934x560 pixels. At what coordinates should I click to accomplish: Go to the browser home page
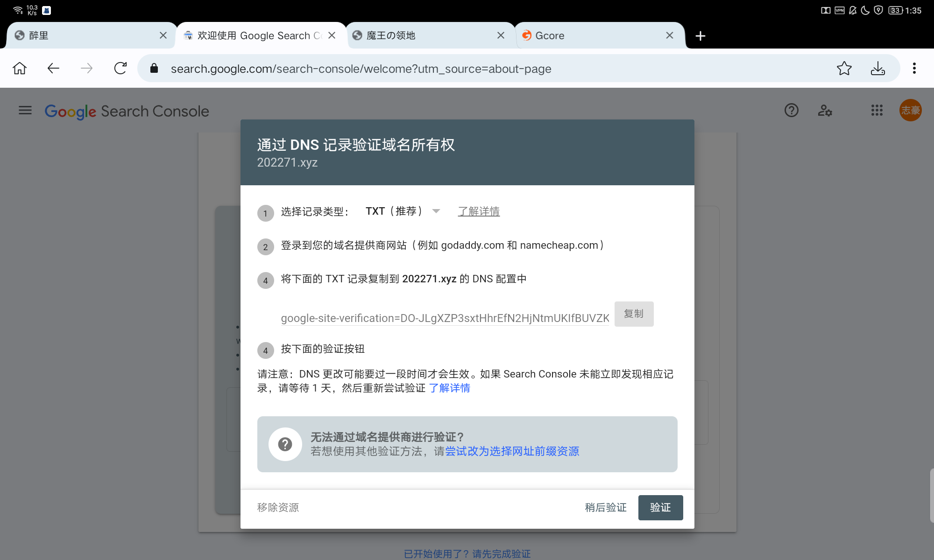[20, 69]
